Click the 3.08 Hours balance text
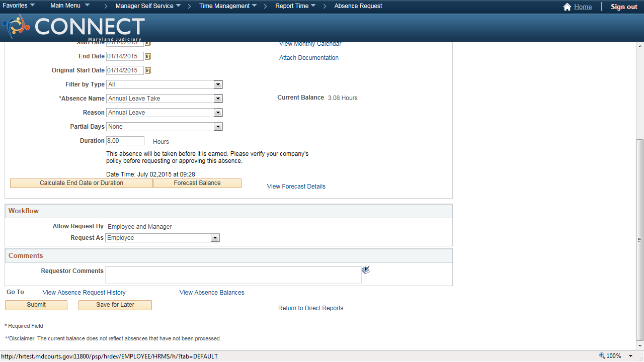644x362 pixels. click(x=343, y=98)
